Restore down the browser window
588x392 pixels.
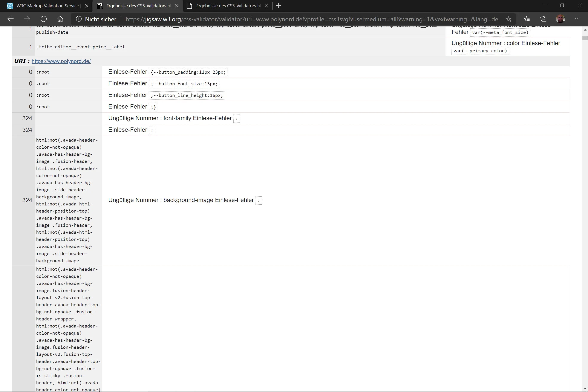pos(562,5)
